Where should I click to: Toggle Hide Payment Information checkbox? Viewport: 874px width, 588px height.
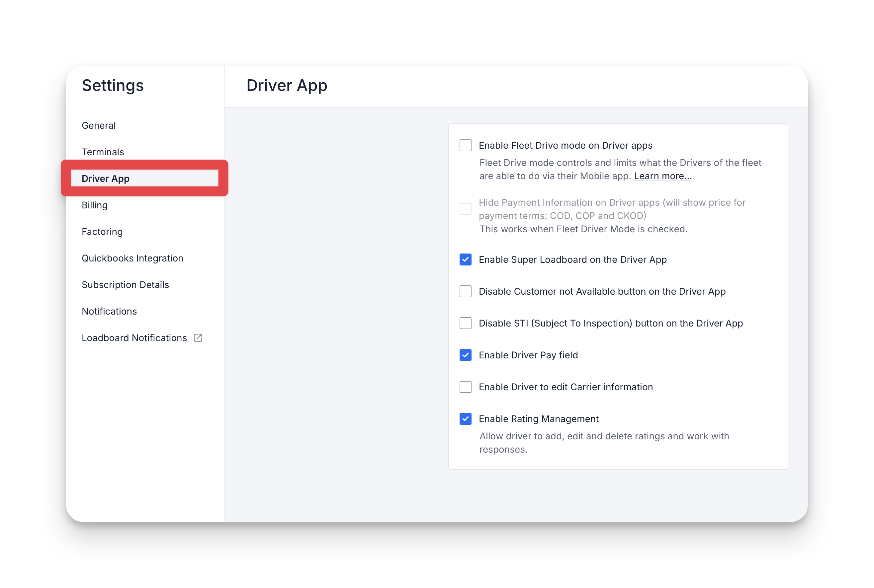click(465, 209)
